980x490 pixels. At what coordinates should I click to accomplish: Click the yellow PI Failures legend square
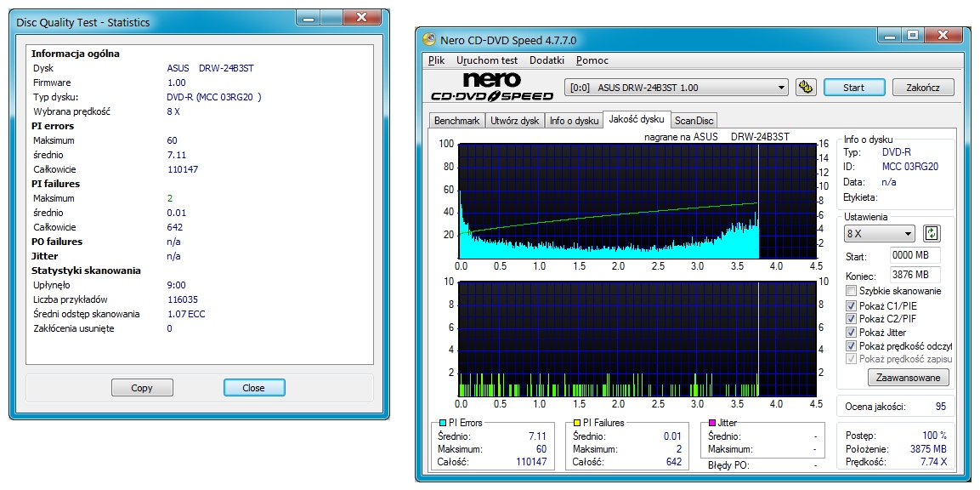pos(577,423)
